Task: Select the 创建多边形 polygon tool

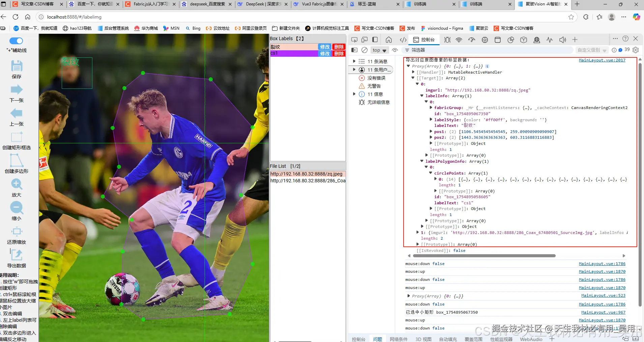Action: [x=17, y=160]
